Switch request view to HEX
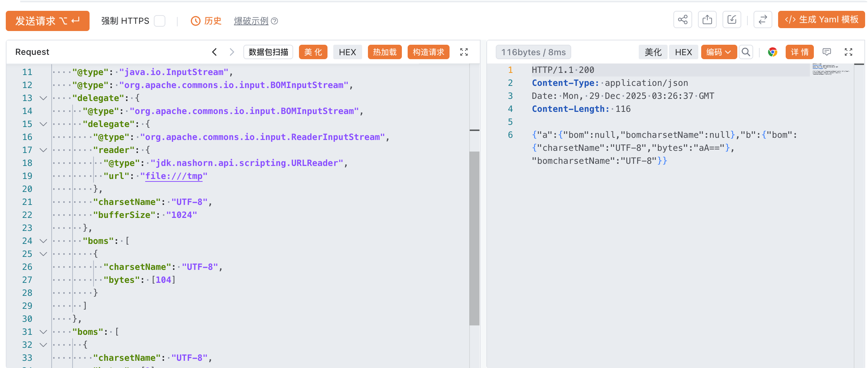The image size is (868, 368). point(347,52)
